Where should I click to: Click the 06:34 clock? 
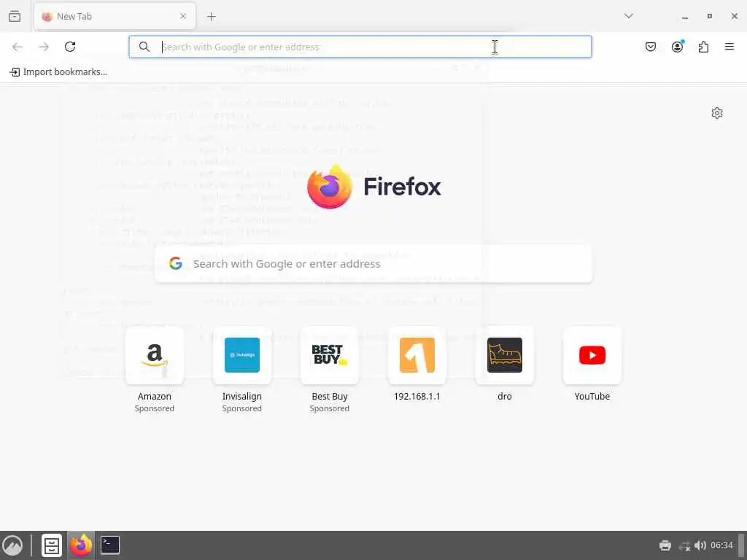[x=721, y=545]
